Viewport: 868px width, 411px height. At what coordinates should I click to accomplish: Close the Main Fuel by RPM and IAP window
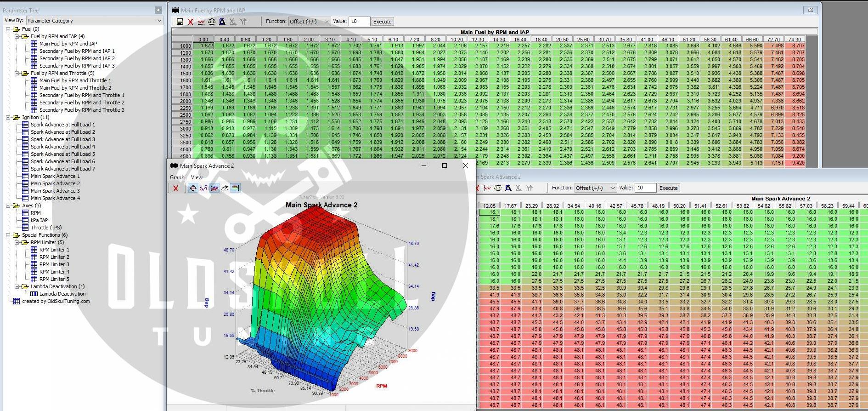(811, 10)
